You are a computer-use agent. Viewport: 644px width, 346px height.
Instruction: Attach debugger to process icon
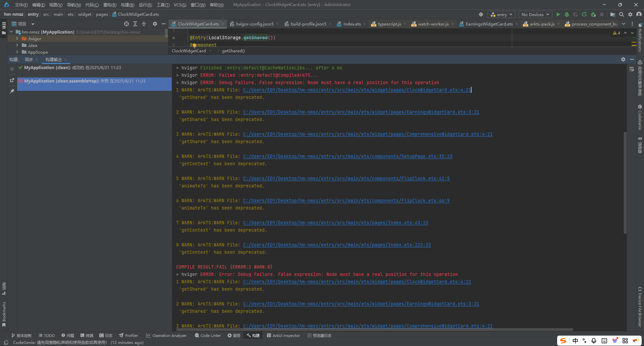coord(593,14)
